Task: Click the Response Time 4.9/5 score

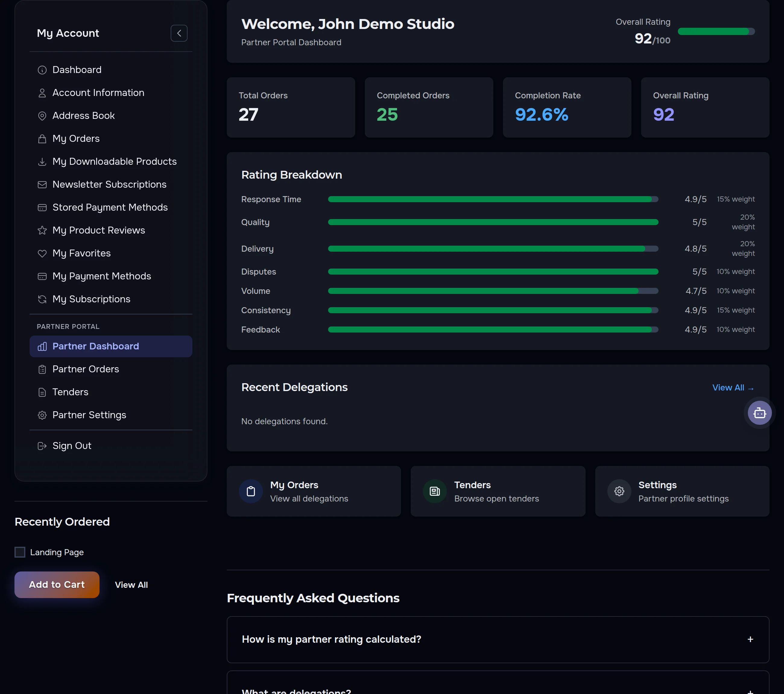Action: (695, 199)
